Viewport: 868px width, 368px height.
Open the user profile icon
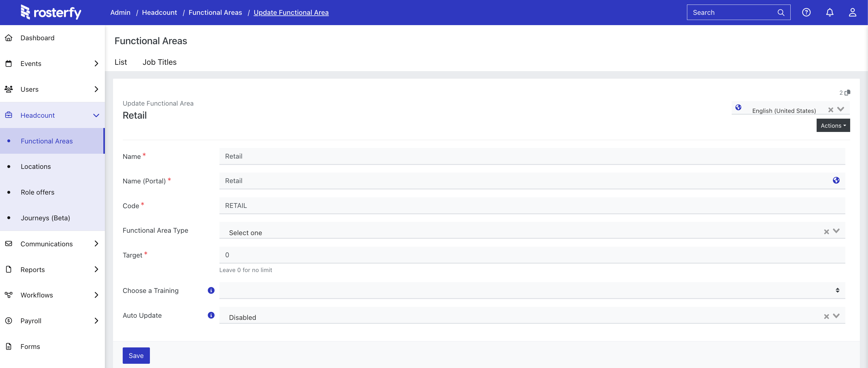(x=853, y=12)
